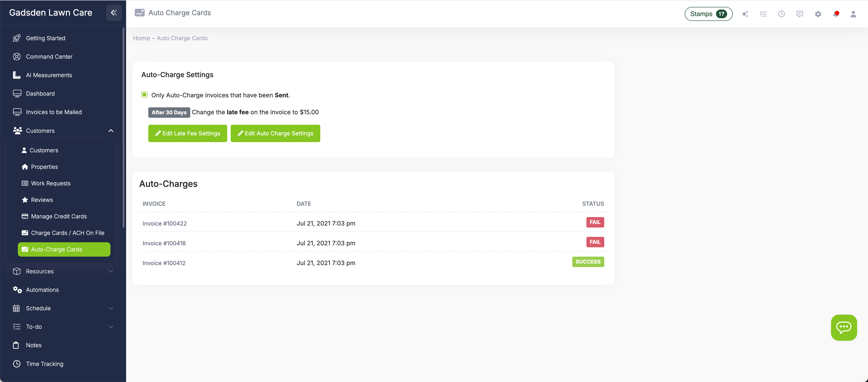Open the notifications bell with red badge
This screenshot has width=868, height=382.
click(836, 14)
